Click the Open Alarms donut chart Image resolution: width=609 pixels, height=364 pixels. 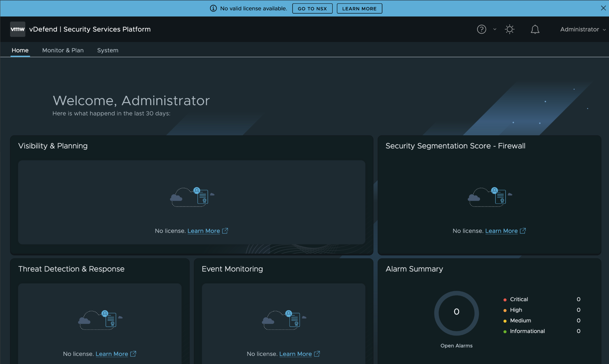tap(457, 313)
